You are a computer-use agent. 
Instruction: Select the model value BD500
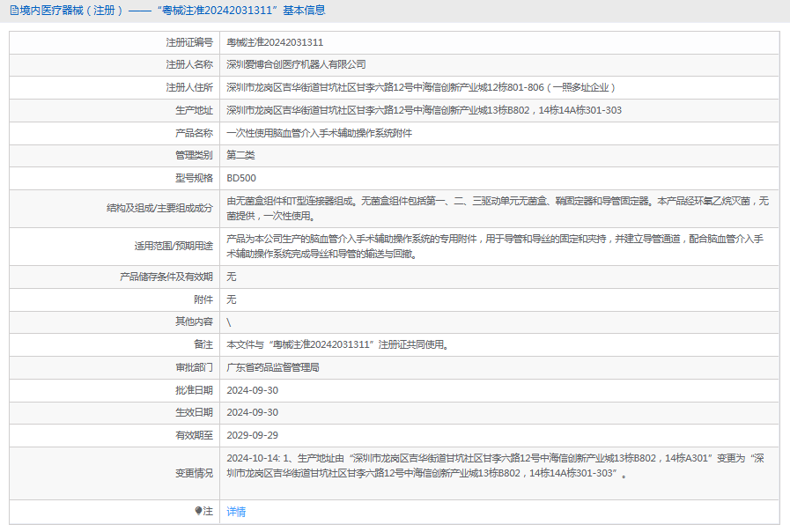[x=241, y=178]
